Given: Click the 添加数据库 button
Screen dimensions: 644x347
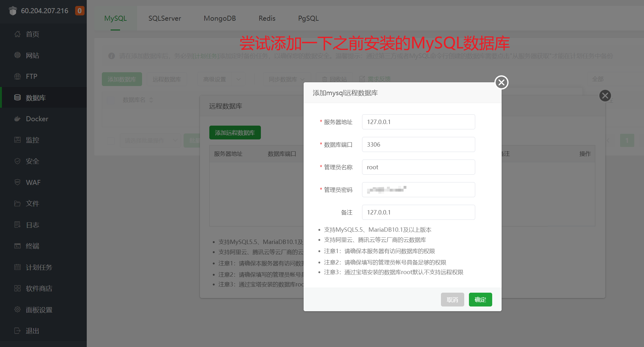Looking at the screenshot, I should pos(122,79).
